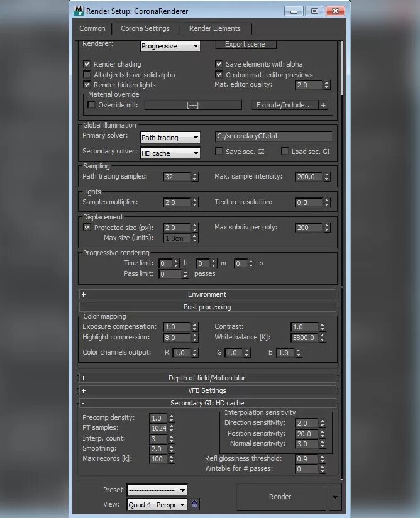
Task: Open the Renderer Progressive dropdown
Action: [x=170, y=46]
